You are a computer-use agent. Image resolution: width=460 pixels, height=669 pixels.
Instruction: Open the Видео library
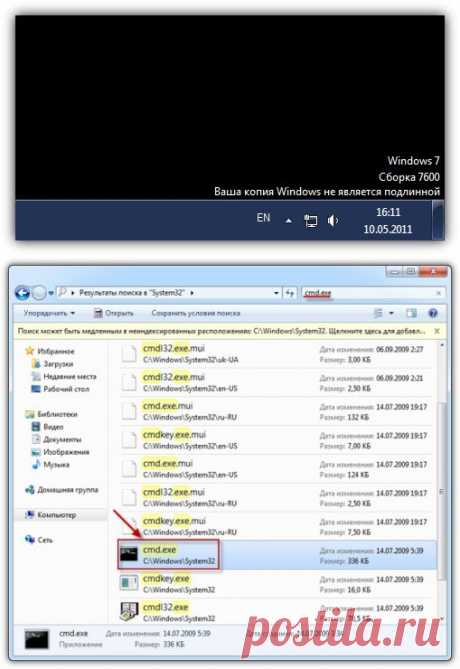53,427
